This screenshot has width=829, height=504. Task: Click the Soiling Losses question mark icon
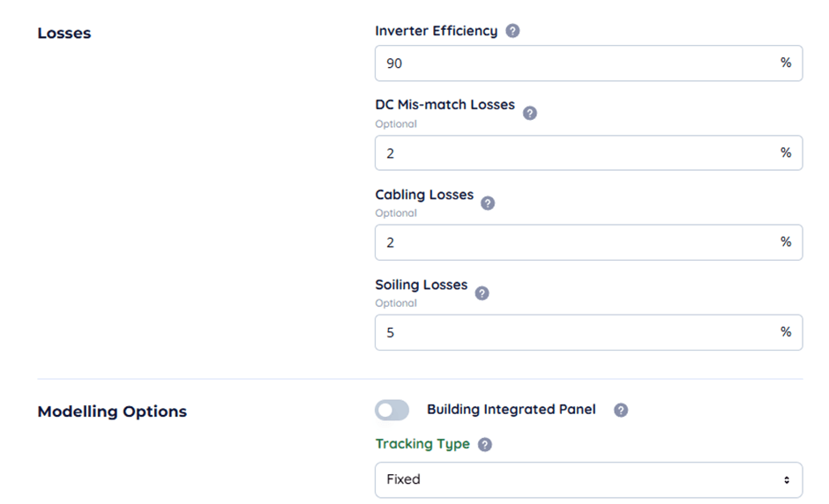click(482, 293)
